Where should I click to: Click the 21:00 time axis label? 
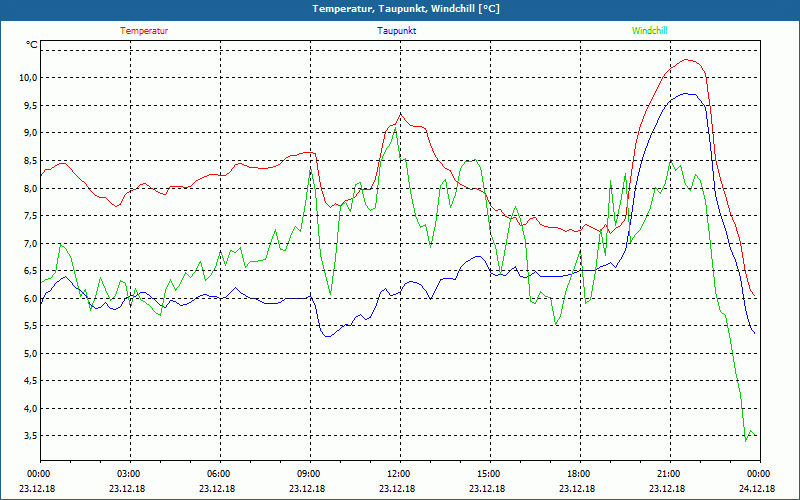point(668,474)
